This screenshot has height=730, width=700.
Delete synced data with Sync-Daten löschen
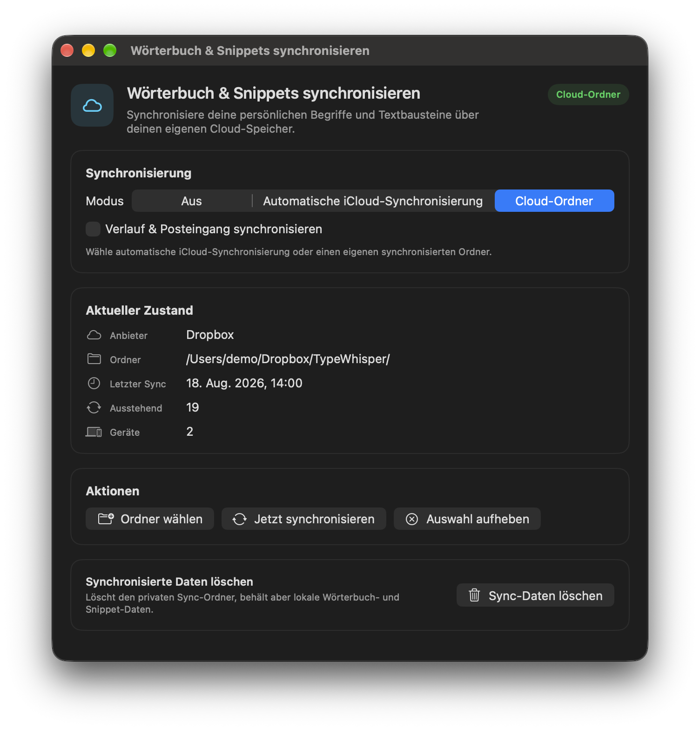535,595
